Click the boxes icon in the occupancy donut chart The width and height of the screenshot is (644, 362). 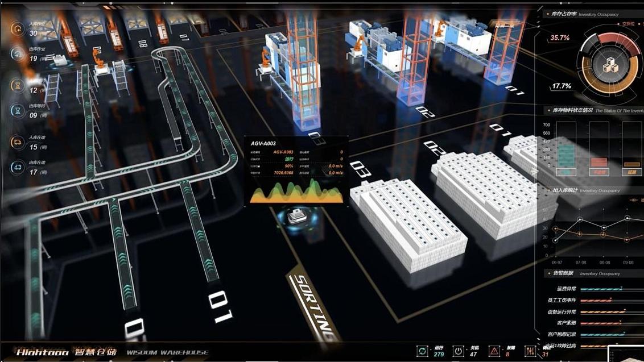click(610, 66)
